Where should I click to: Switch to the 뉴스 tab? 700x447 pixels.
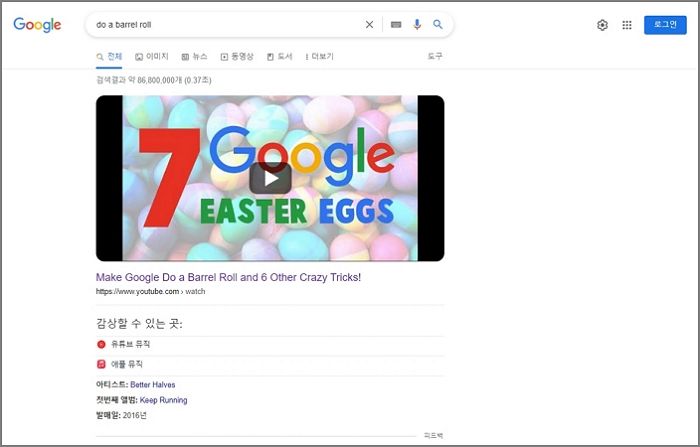[195, 57]
